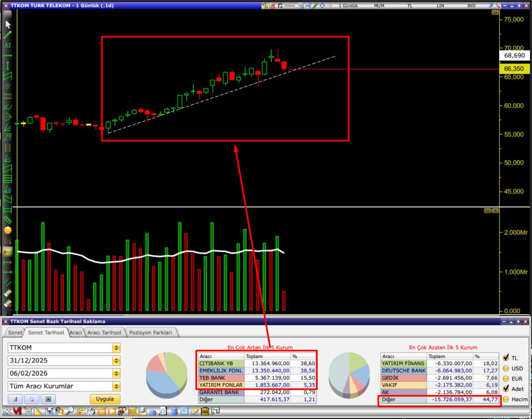Select the green ruler measuring tool
Viewport: 532px width, 419px height.
tap(8, 220)
